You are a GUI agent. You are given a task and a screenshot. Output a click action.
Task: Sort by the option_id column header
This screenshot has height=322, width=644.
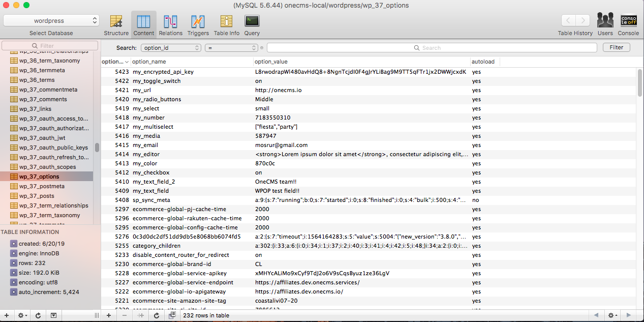115,62
